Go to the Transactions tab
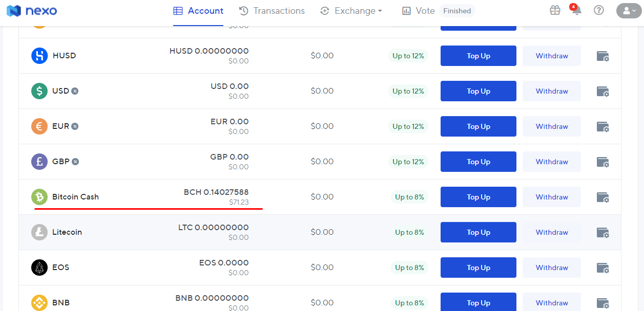The image size is (644, 311). (x=272, y=11)
